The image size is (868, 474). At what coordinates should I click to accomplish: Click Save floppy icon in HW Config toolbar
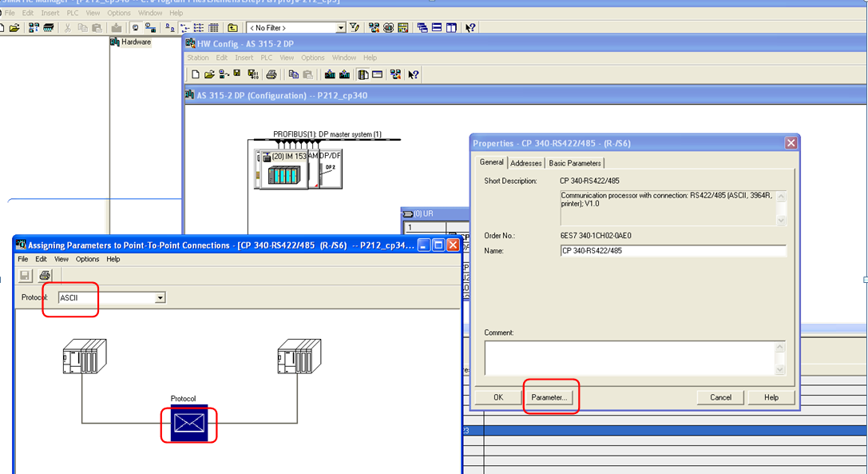coord(237,74)
